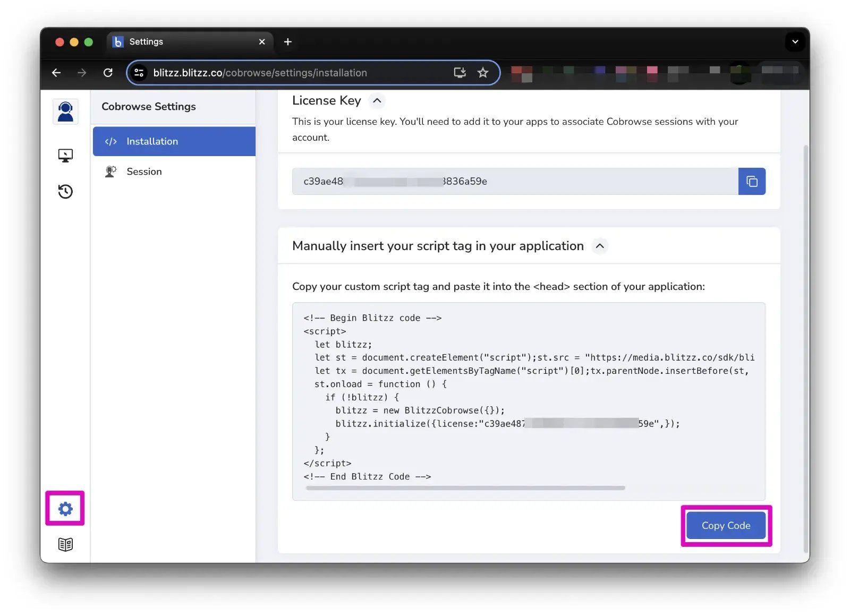Open the tab search dropdown arrow
Viewport: 850px width, 616px height.
click(795, 41)
